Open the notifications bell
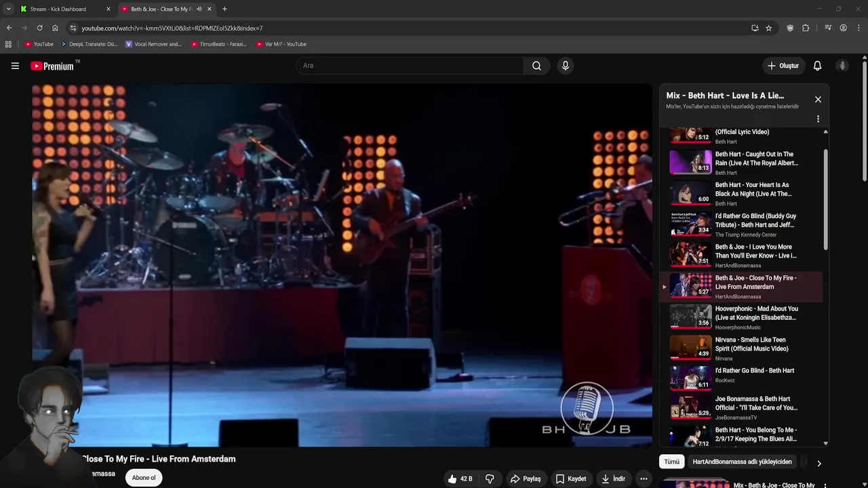 tap(817, 66)
